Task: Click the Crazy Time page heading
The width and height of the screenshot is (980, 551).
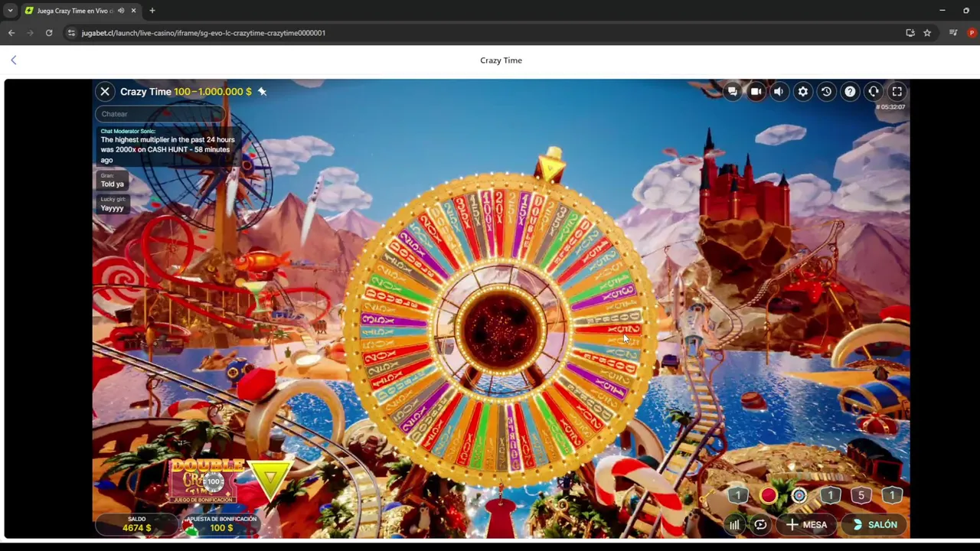Action: (501, 60)
